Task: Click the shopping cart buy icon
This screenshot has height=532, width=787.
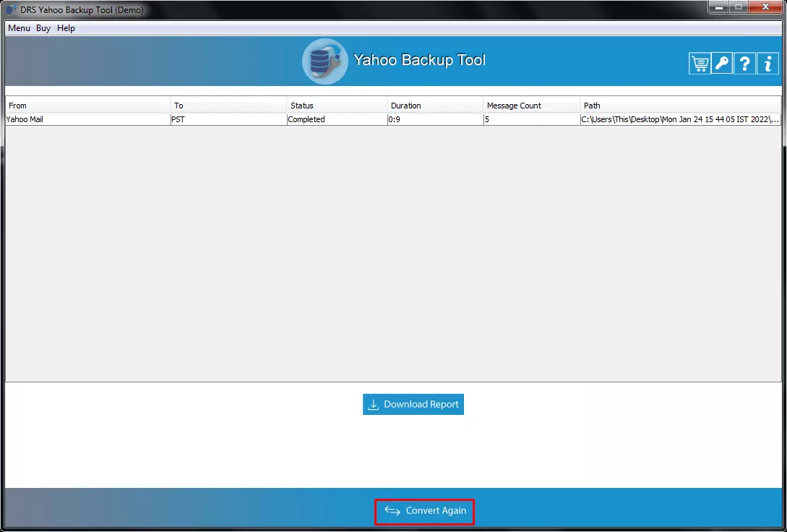Action: [700, 64]
